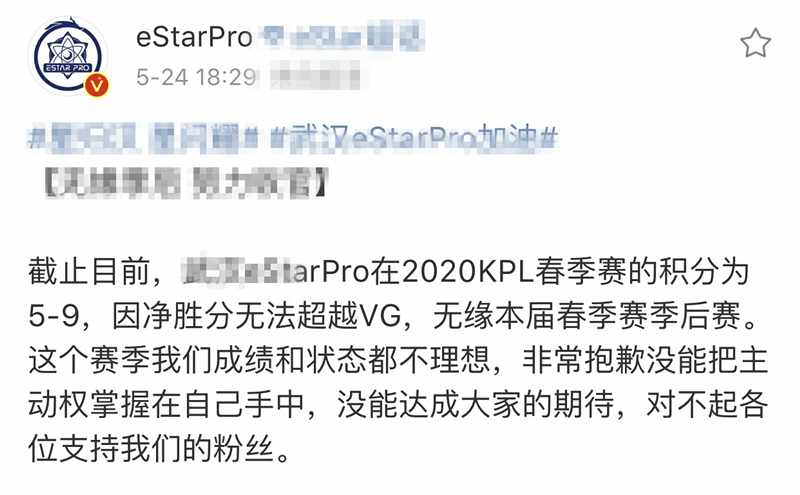Viewport: 800px width, 495px height.
Task: Tap the phrase 非常抱歉没能把主
Action: [645, 360]
